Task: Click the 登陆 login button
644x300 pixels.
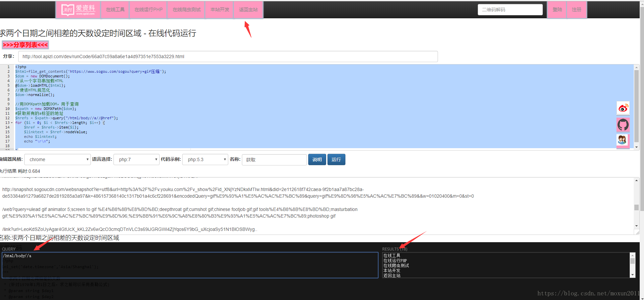Action: click(x=557, y=10)
